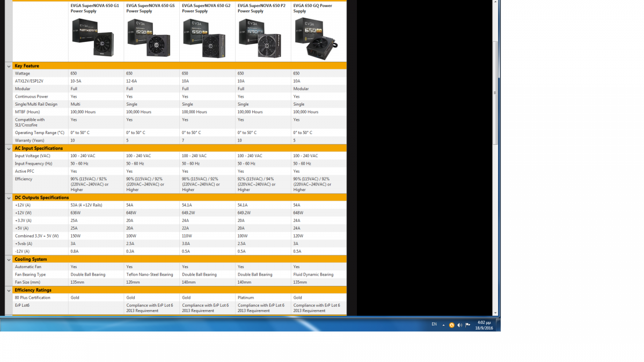The height and width of the screenshot is (362, 644).
Task: Click the Operating Temp Range label
Action: 40,133
